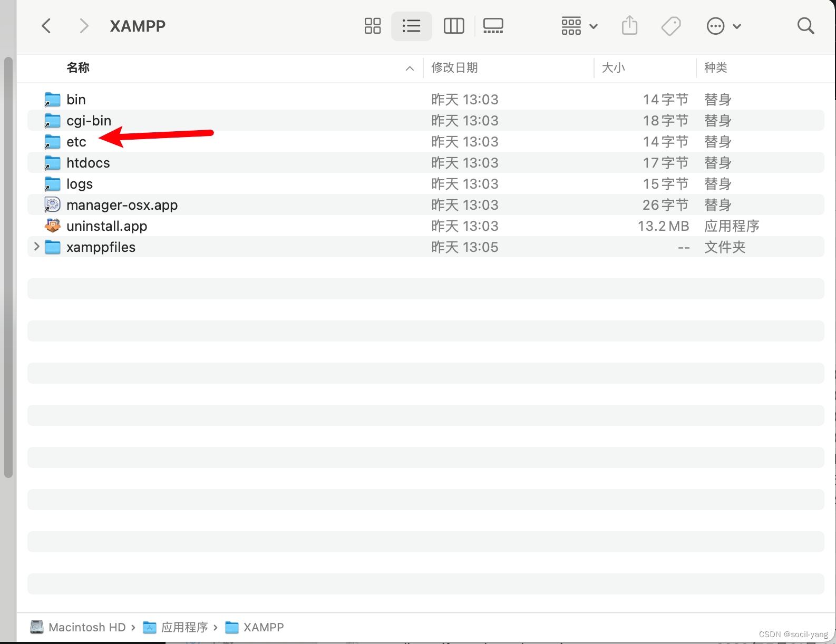Click the 昨天 13:05 date of xamppfiles
The height and width of the screenshot is (644, 836).
(x=464, y=247)
